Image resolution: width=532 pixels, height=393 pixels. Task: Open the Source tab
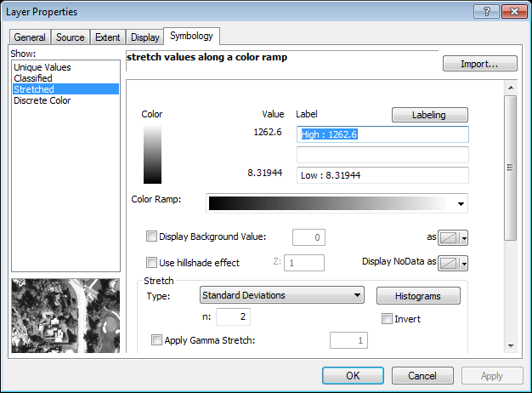point(71,37)
